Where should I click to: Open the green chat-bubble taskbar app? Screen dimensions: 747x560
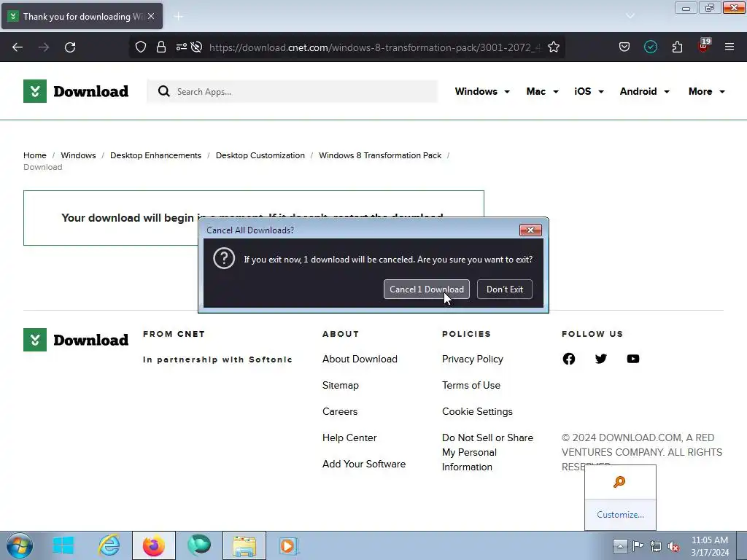[x=198, y=545]
